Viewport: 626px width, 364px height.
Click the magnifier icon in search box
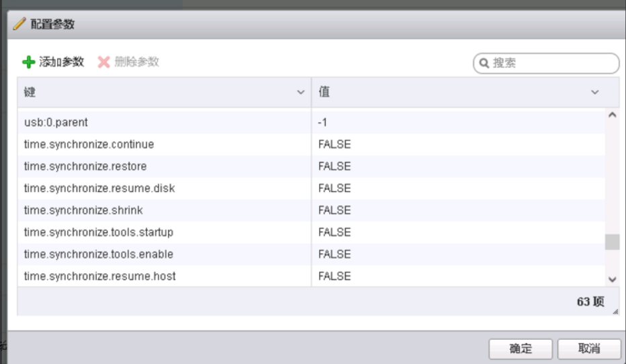coord(484,64)
